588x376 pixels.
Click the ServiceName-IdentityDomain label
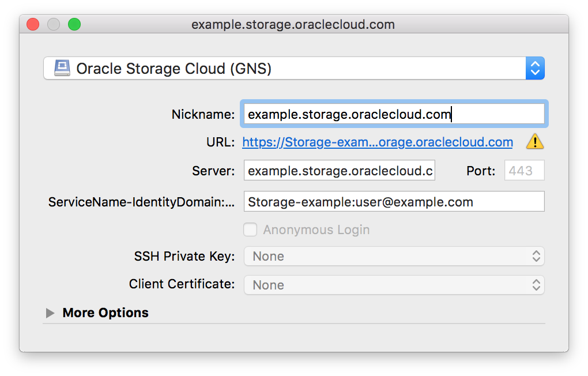(141, 202)
